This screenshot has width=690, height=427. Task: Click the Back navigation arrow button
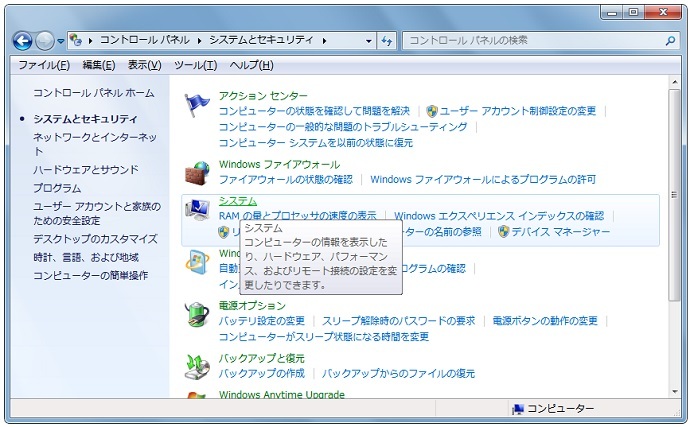point(22,41)
